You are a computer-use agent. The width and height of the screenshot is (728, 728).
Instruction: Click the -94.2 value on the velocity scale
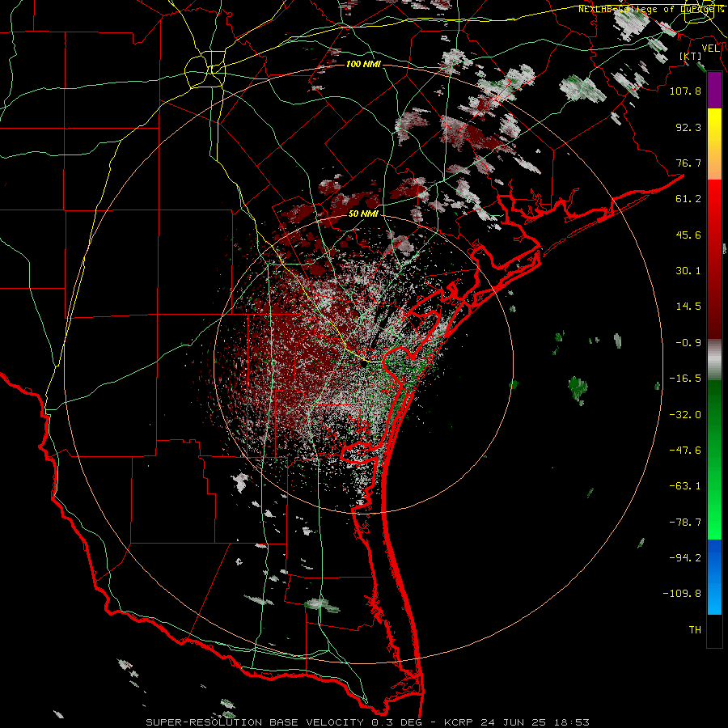click(x=685, y=558)
